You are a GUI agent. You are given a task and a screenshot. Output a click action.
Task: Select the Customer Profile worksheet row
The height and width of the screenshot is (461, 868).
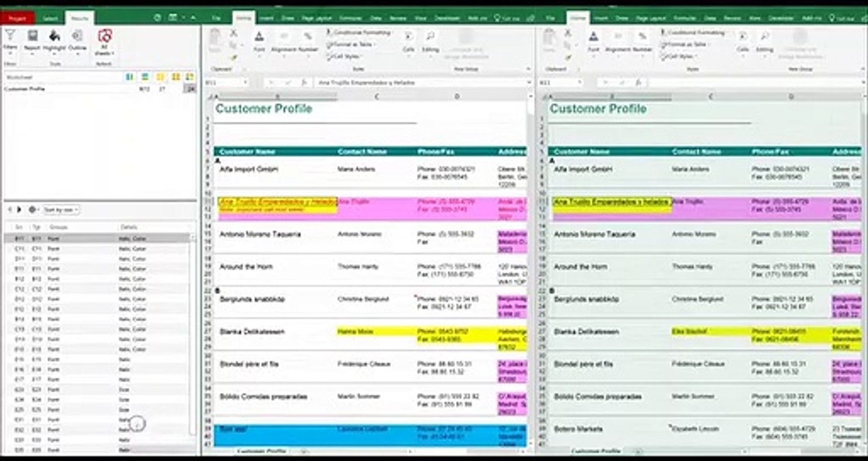point(99,89)
